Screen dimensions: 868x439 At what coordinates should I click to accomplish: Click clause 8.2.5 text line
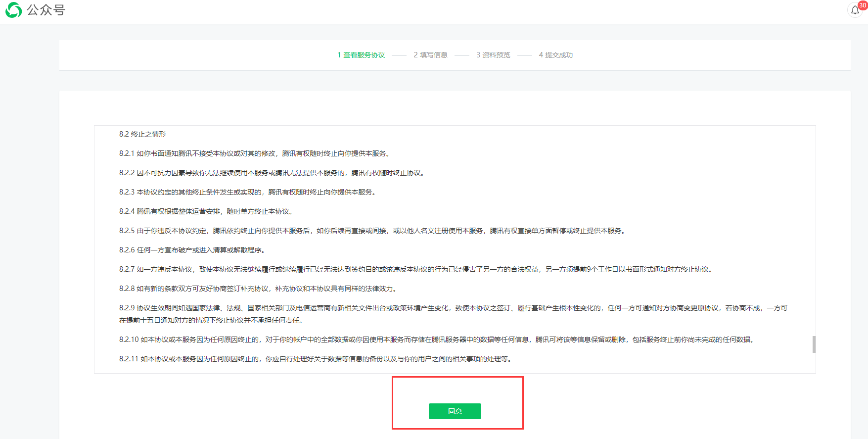point(372,231)
